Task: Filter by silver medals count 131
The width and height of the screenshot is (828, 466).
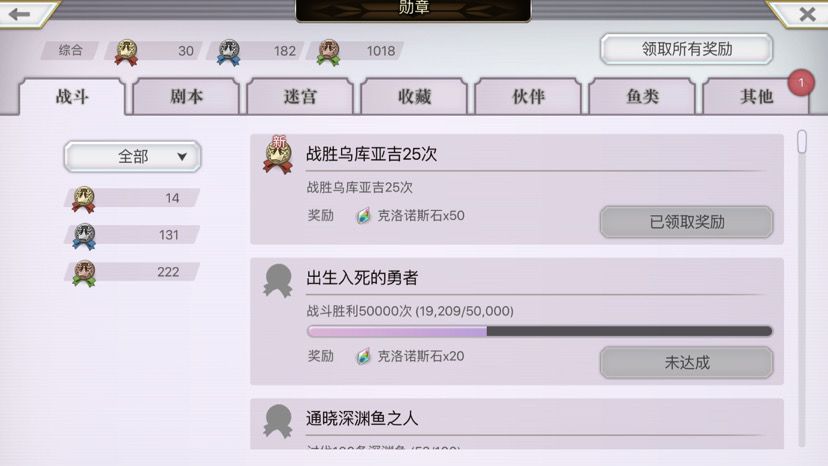Action: 131,235
